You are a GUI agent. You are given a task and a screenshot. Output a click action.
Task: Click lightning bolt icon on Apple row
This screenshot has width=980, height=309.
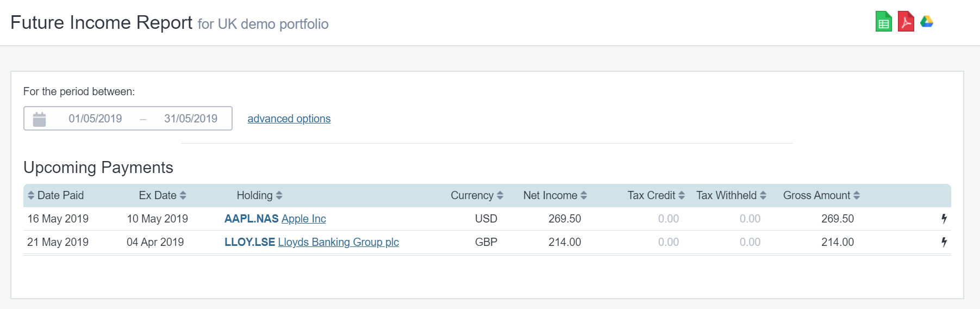944,219
